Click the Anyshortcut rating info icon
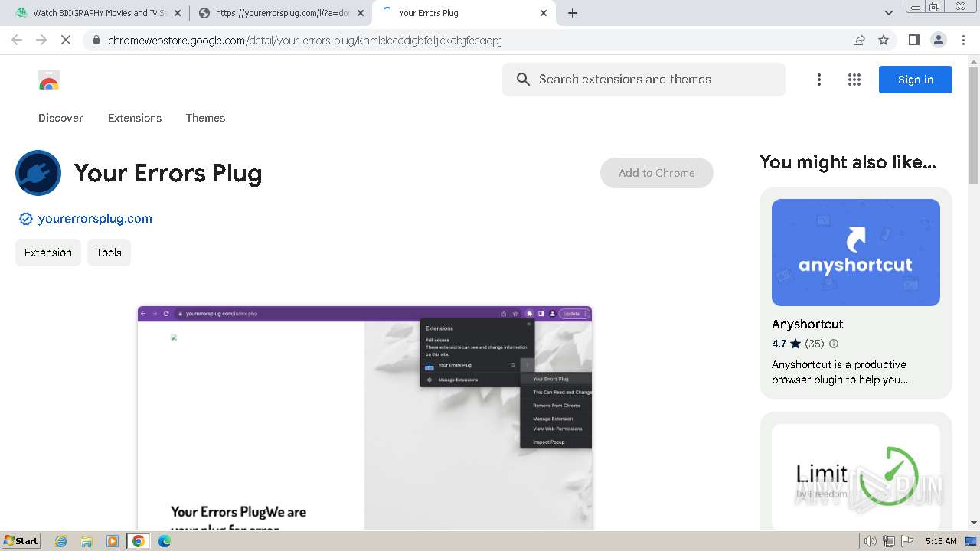The image size is (980, 551). tap(834, 344)
